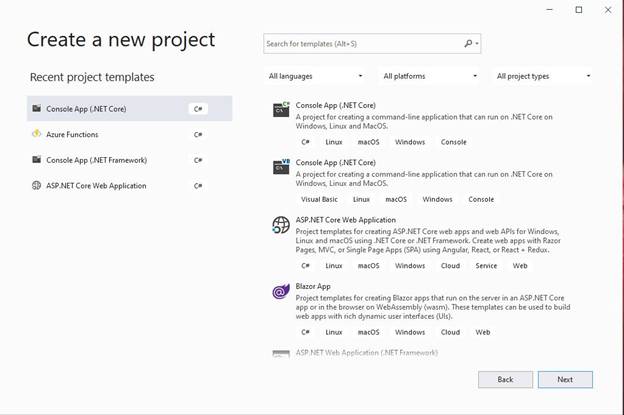Click the recent Console App (.NET Core) icon
The height and width of the screenshot is (415, 624).
click(37, 108)
